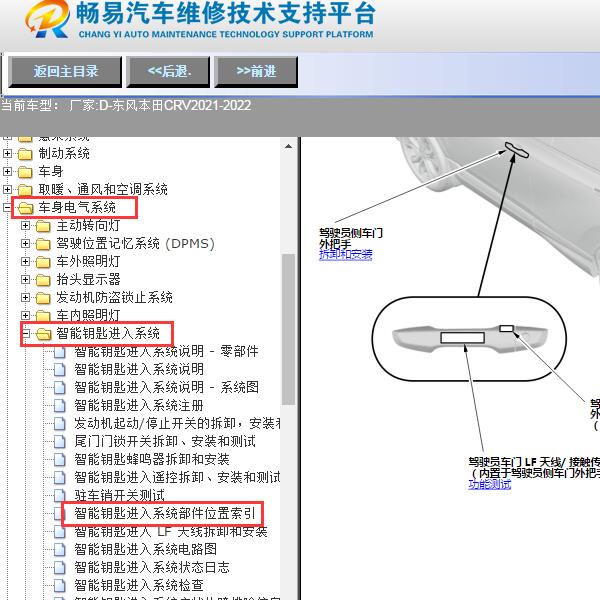This screenshot has width=600, height=600.
Task: Select the 车身电气系统 tree label
Action: (x=77, y=207)
